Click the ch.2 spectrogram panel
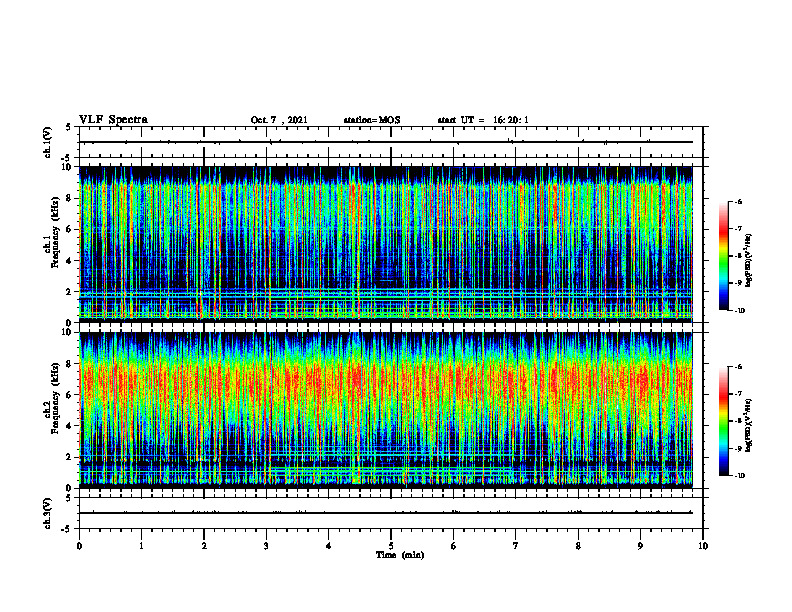Screen dimensions: 792x612 385,410
